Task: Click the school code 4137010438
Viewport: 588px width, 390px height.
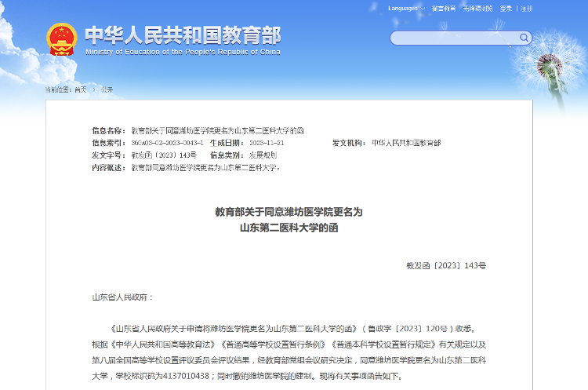Action: [186, 376]
